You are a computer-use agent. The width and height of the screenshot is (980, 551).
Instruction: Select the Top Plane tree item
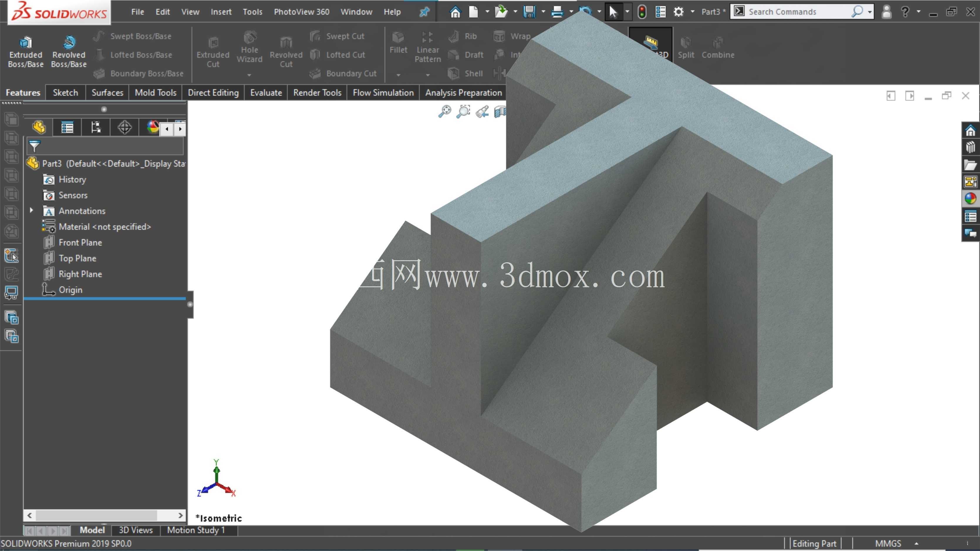tap(70, 258)
